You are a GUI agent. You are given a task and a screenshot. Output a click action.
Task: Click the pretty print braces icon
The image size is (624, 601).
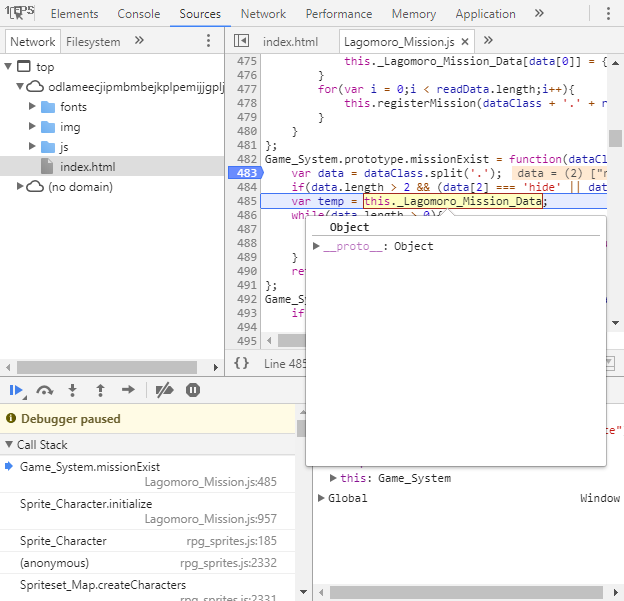point(241,363)
